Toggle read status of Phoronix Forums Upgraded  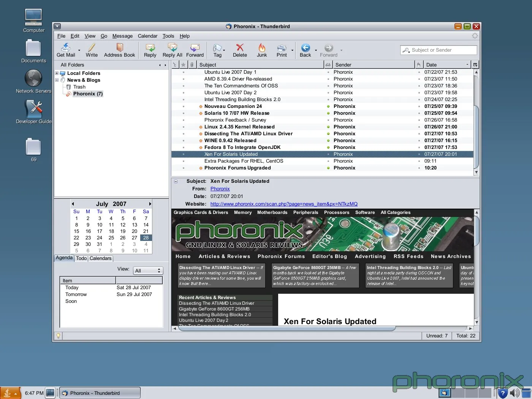point(328,168)
